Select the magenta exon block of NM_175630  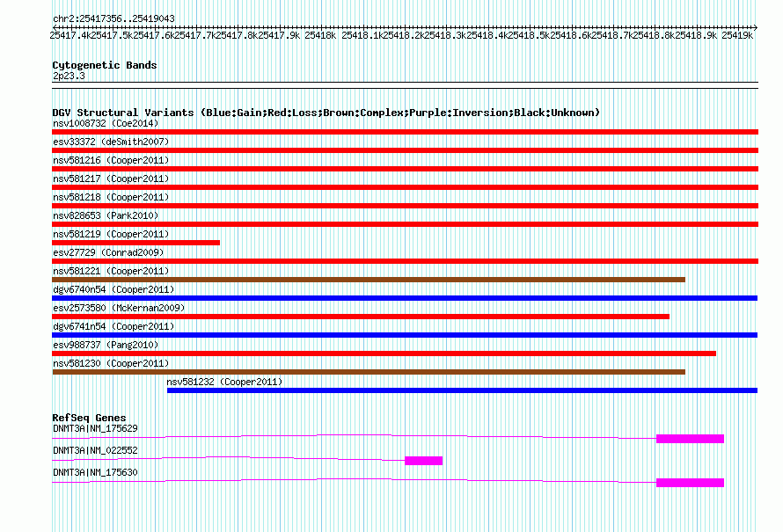[690, 483]
